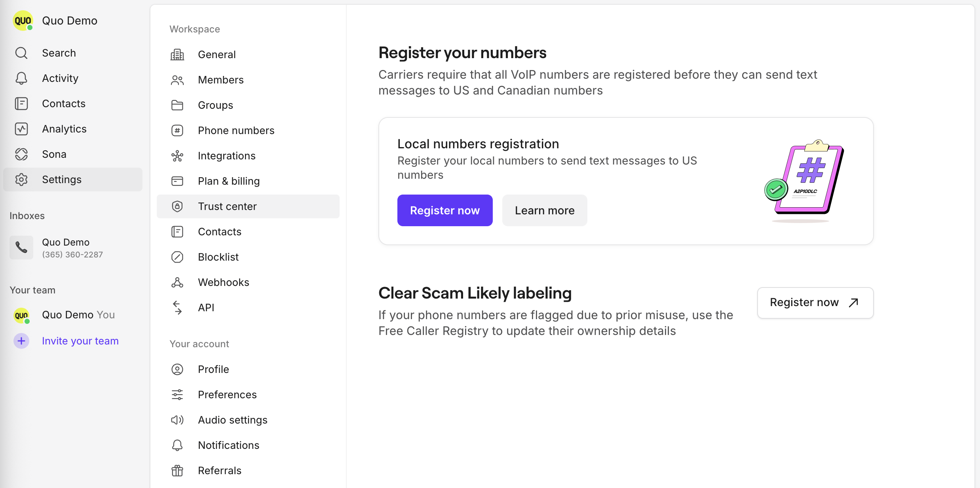The width and height of the screenshot is (980, 488).
Task: Open Plan & billing settings
Action: click(228, 181)
